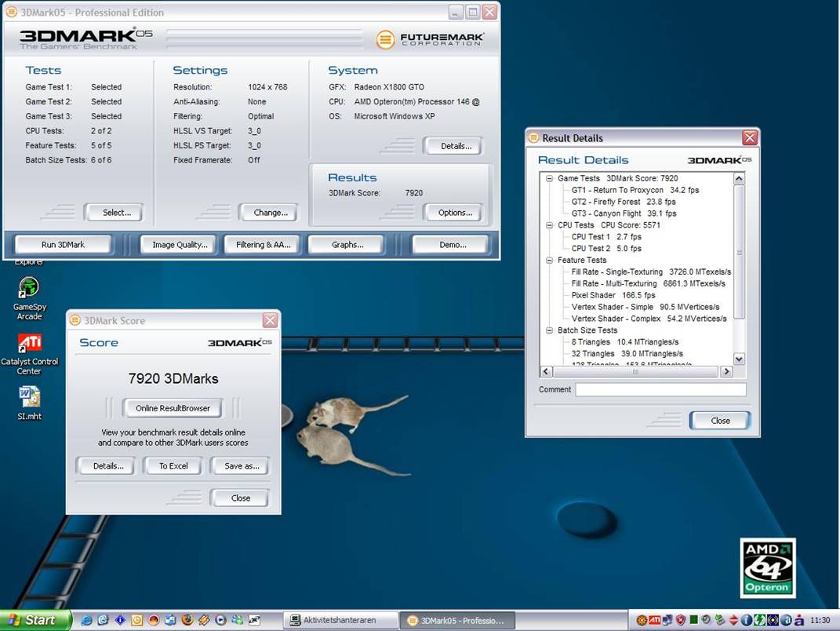Select CPU Test 1 result row
840x631 pixels.
point(606,236)
